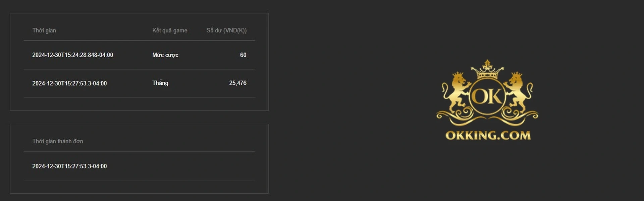
Task: Click the timestamp in the Thắng row
Action: [69, 83]
